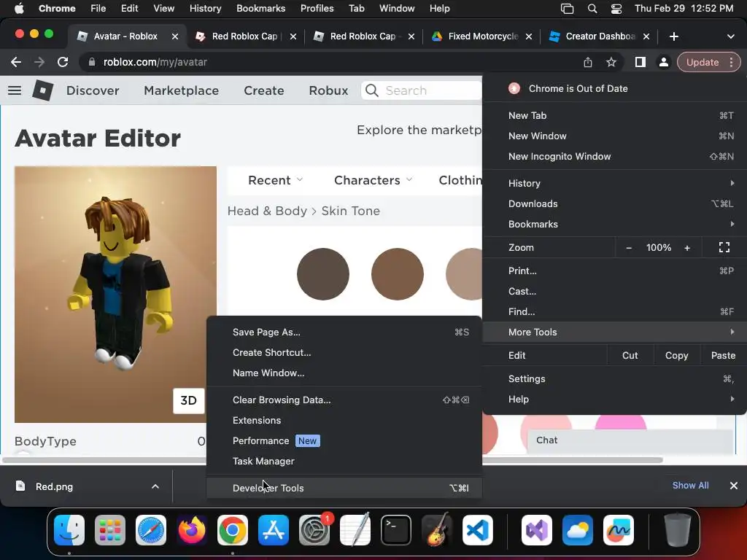Open Chrome Settings menu item
747x560 pixels.
(x=614, y=378)
